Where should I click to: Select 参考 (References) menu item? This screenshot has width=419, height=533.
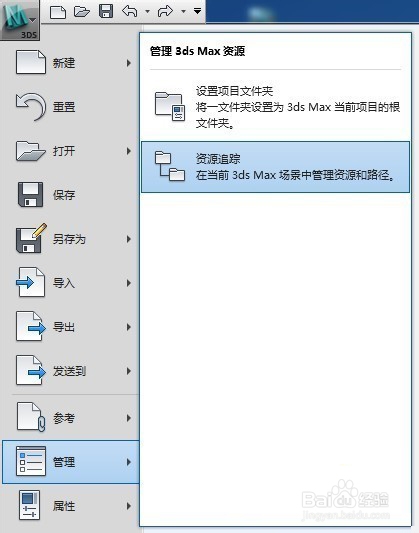tap(71, 418)
